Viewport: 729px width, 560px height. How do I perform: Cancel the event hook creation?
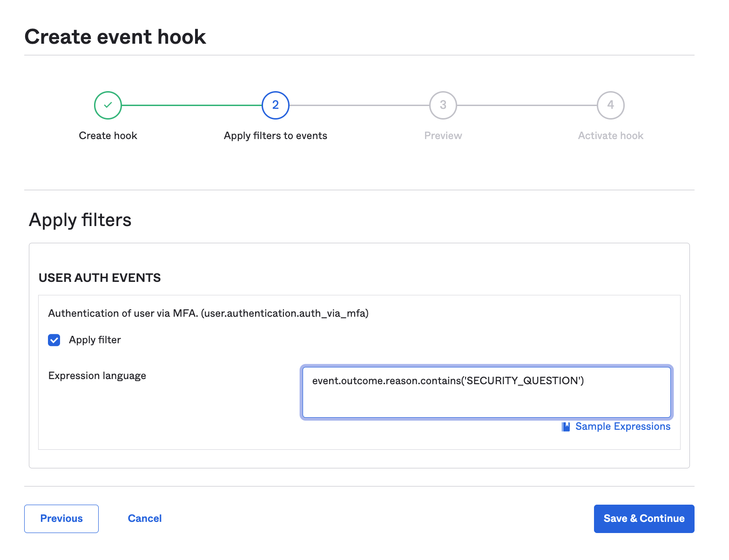[x=145, y=519]
